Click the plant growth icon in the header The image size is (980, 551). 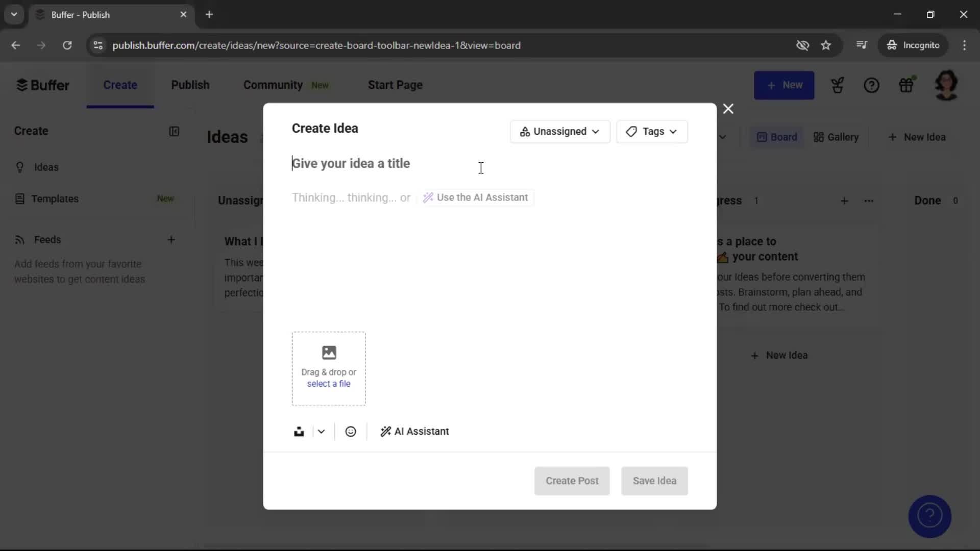click(838, 85)
